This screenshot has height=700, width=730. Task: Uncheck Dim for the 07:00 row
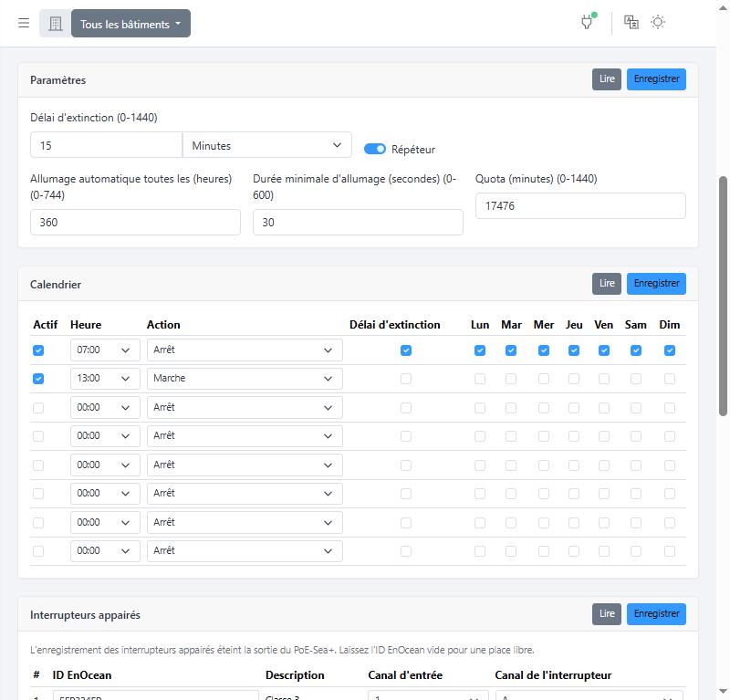[670, 350]
